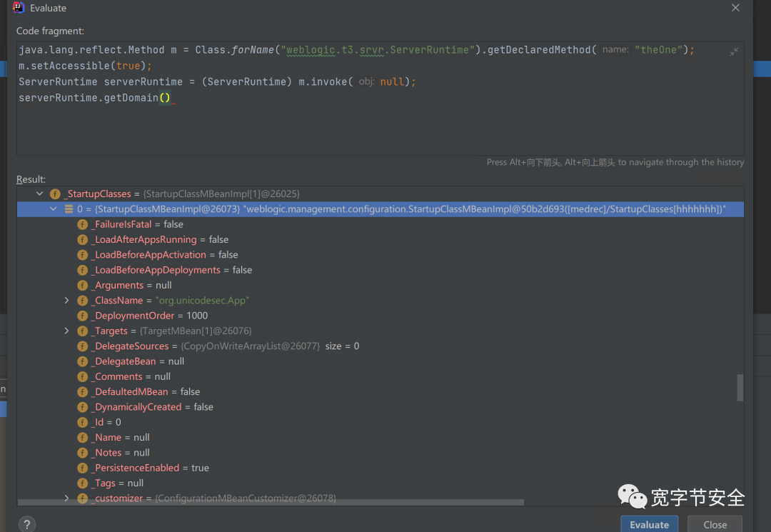Image resolution: width=771 pixels, height=532 pixels.
Task: Select the _DelegateBean = null row
Action: pyautogui.click(x=380, y=361)
